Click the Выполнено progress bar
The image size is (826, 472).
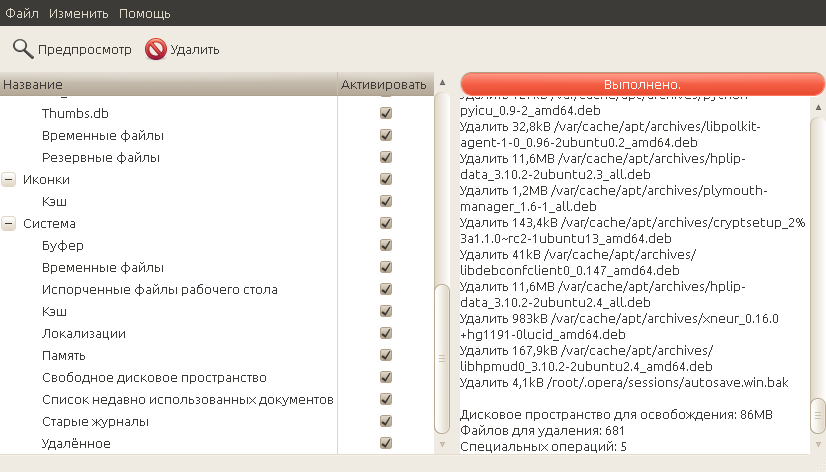coord(642,84)
